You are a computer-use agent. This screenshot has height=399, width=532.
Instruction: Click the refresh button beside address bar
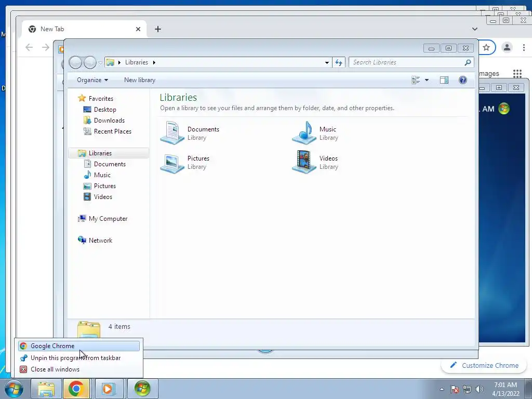(x=339, y=62)
